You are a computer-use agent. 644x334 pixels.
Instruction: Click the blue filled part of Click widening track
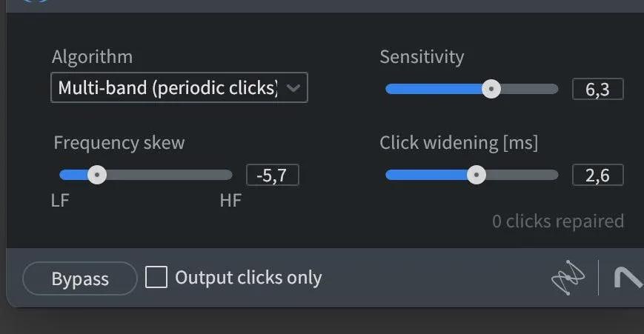click(426, 175)
